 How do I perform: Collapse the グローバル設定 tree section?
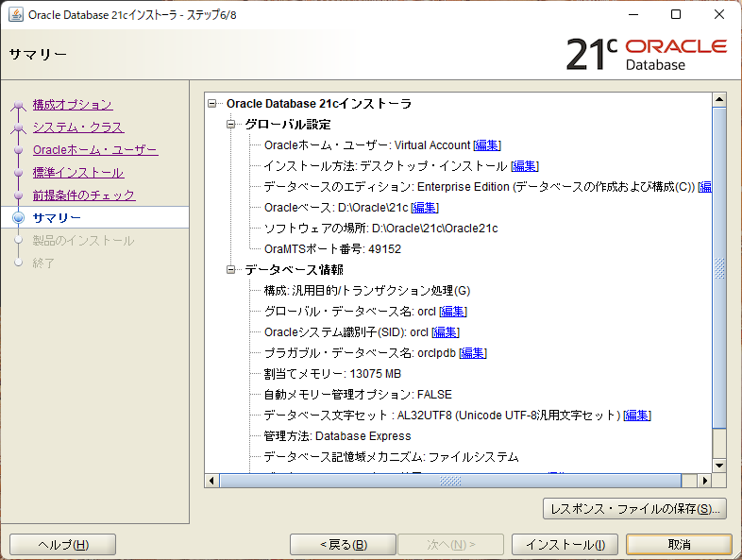click(231, 124)
